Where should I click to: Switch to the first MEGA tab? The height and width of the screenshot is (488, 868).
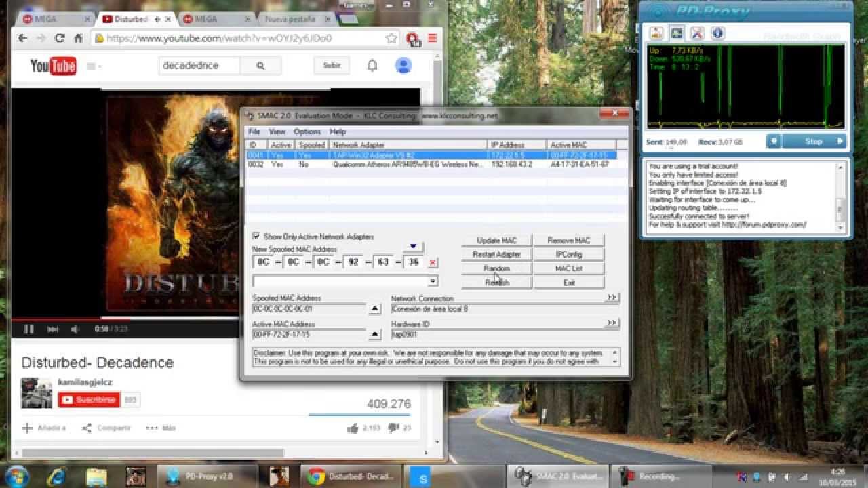coord(55,19)
